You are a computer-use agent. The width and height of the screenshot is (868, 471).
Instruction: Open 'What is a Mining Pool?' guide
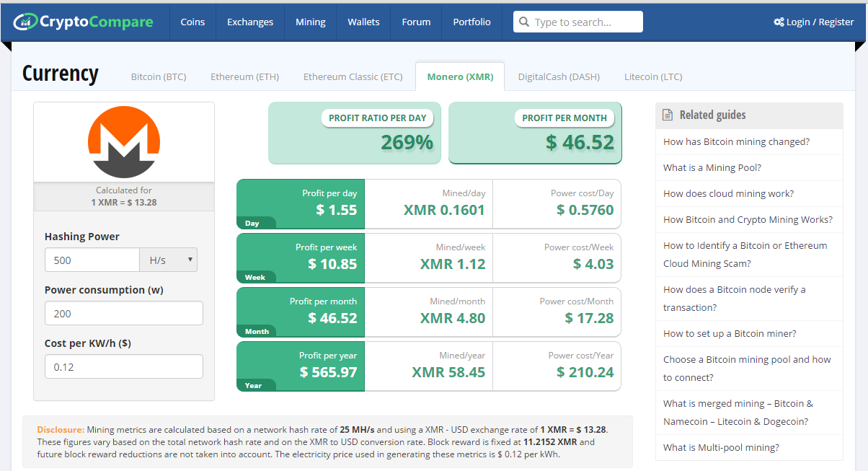[x=712, y=167]
